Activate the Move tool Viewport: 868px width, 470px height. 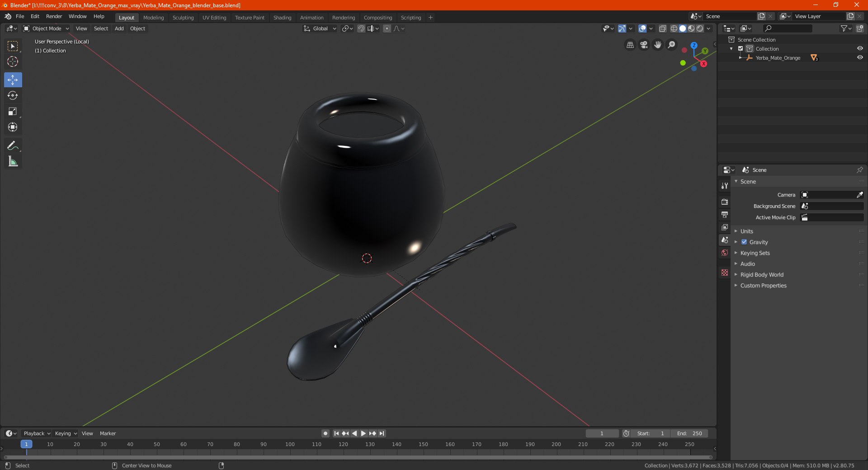point(13,80)
